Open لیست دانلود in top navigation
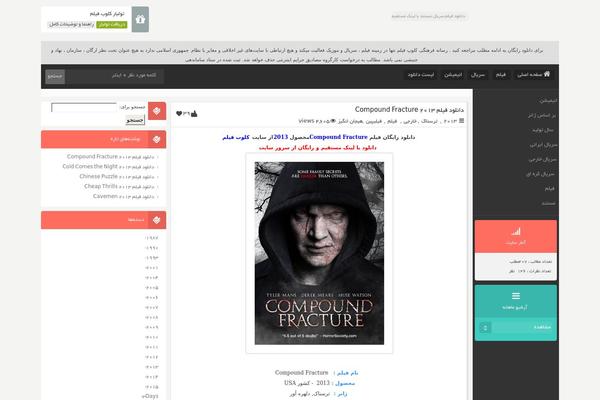 pyautogui.click(x=421, y=75)
